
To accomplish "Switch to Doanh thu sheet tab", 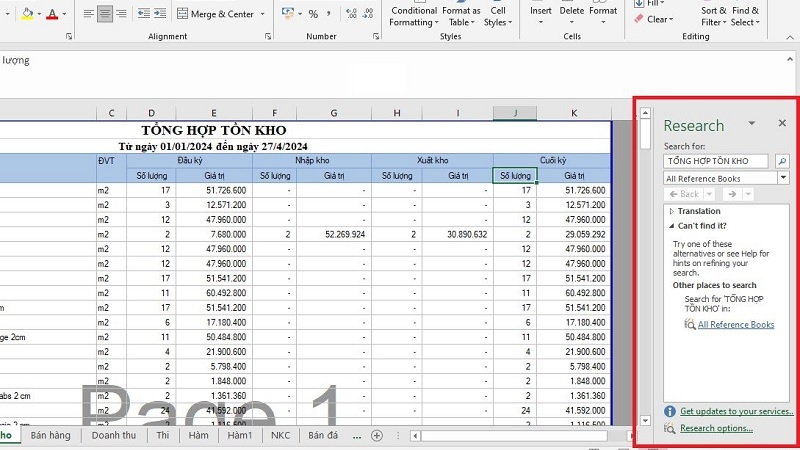I will tap(114, 435).
